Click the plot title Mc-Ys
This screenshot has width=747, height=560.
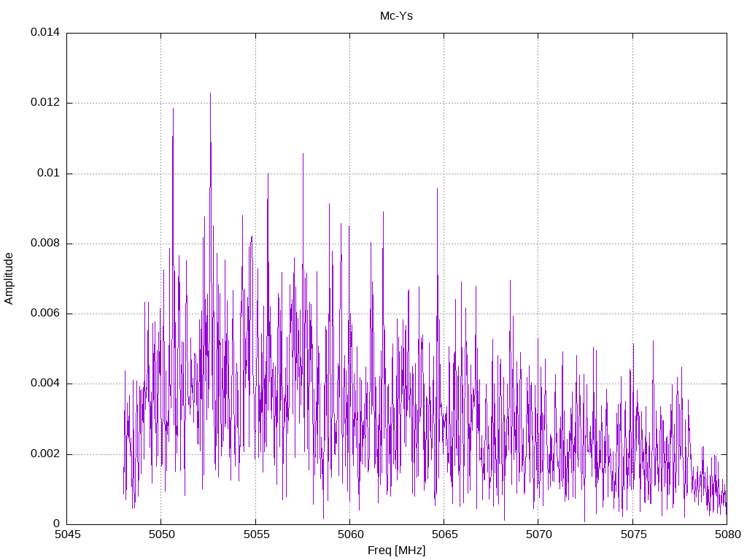tap(396, 16)
